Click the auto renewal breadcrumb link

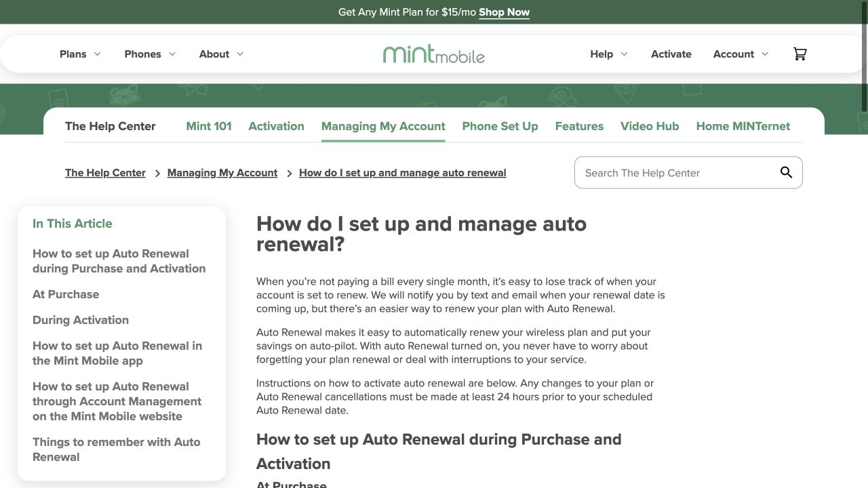coord(403,173)
